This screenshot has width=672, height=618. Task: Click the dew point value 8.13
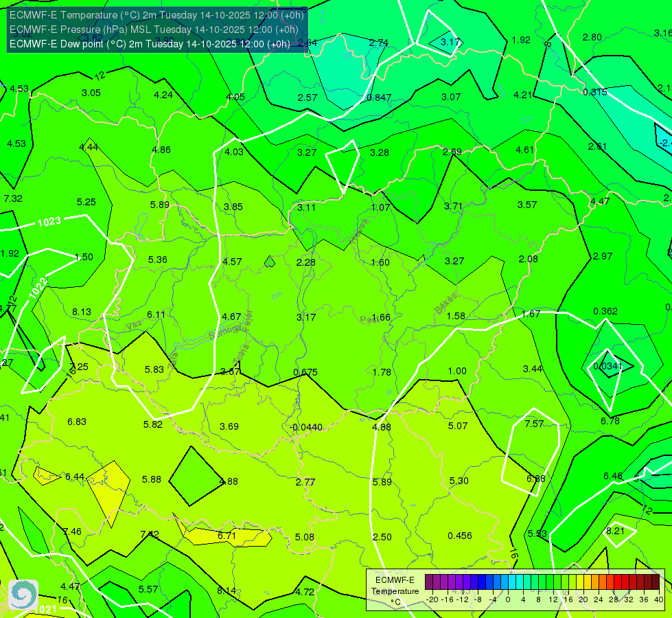tap(82, 312)
